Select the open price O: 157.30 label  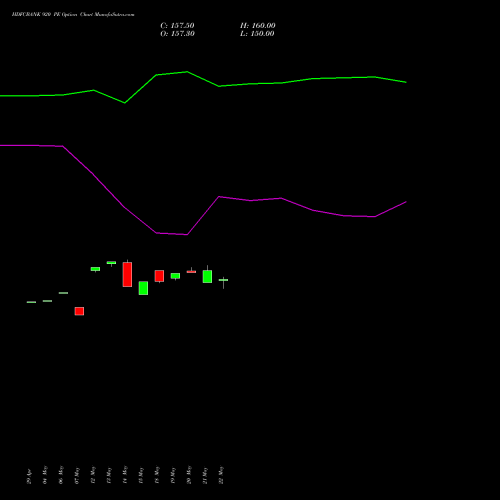(x=177, y=34)
